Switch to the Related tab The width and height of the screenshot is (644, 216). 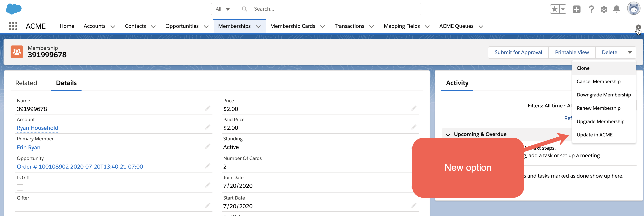[26, 83]
